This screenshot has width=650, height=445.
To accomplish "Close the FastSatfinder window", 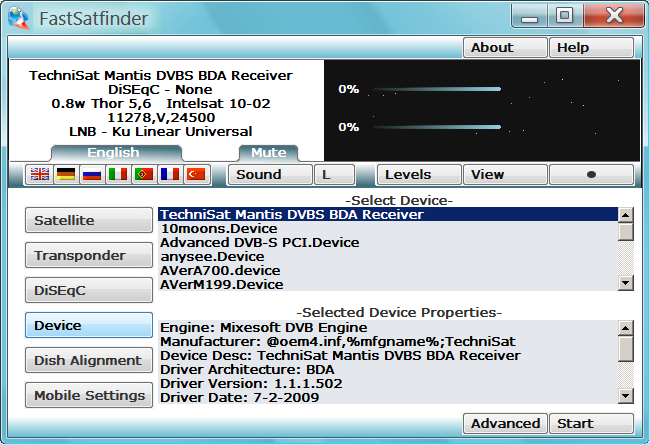I will [614, 17].
